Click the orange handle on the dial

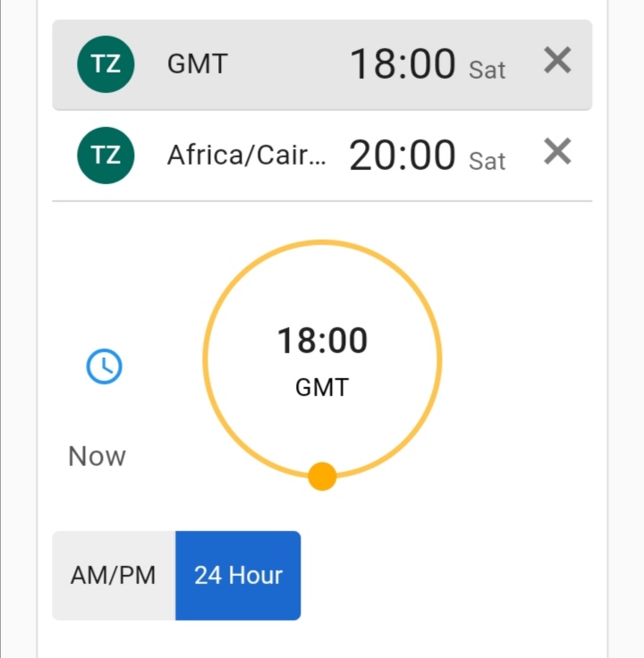click(322, 477)
